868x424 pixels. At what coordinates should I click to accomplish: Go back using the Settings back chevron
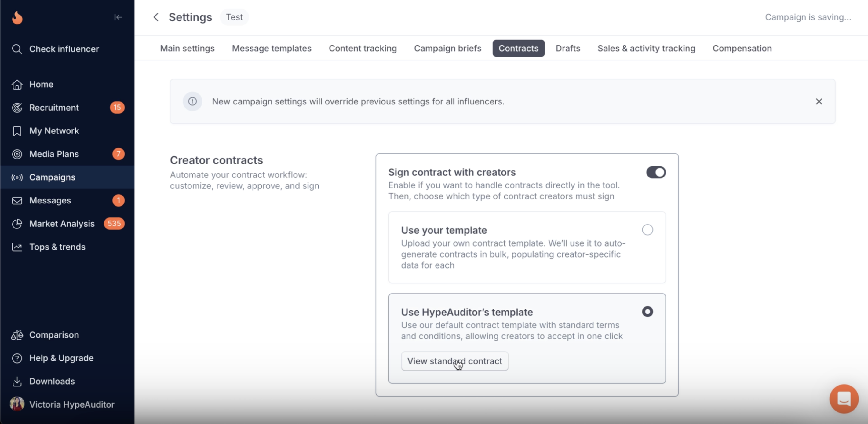tap(156, 17)
